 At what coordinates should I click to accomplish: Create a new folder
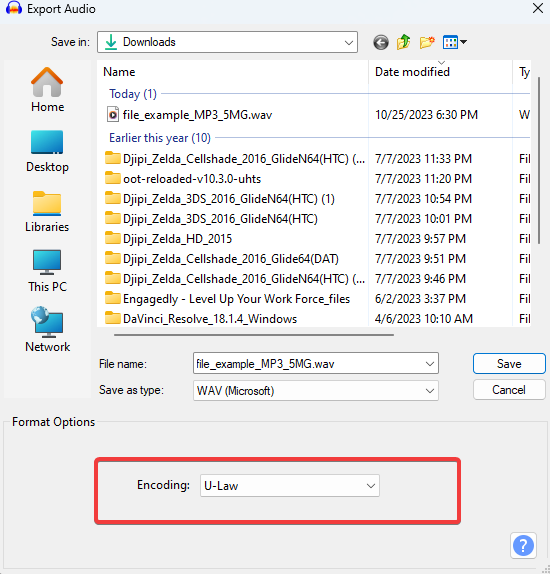tap(427, 42)
